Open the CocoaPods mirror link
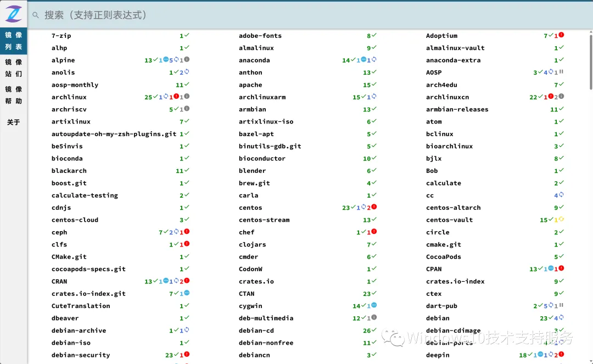593x364 pixels. point(444,256)
